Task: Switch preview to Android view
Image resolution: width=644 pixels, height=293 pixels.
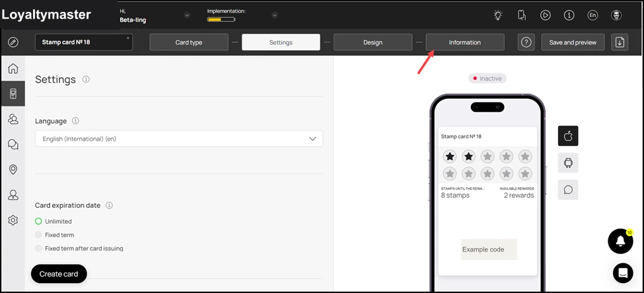Action: (568, 163)
